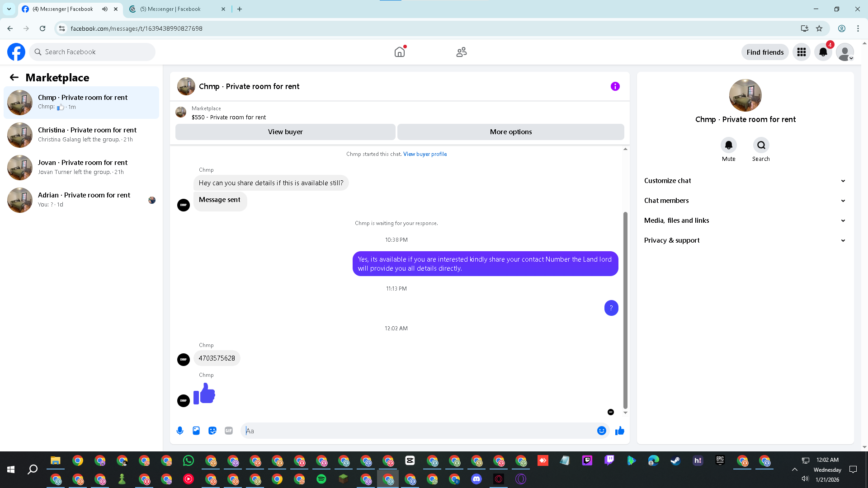This screenshot has height=488, width=868.
Task: Open the emoji picker in message box
Action: 601,431
